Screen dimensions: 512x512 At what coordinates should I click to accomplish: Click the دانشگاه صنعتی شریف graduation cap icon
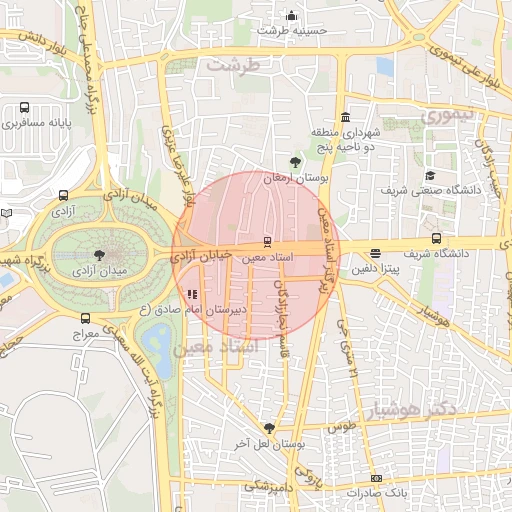430,175
